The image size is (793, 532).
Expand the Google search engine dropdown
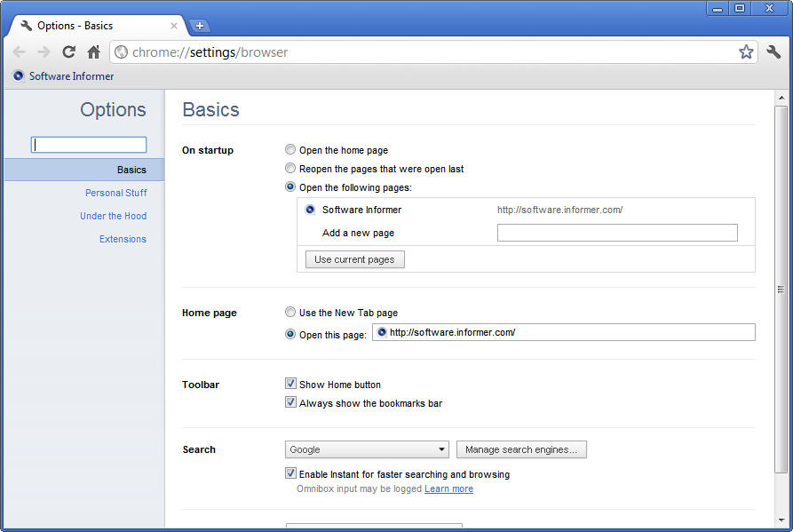[367, 449]
